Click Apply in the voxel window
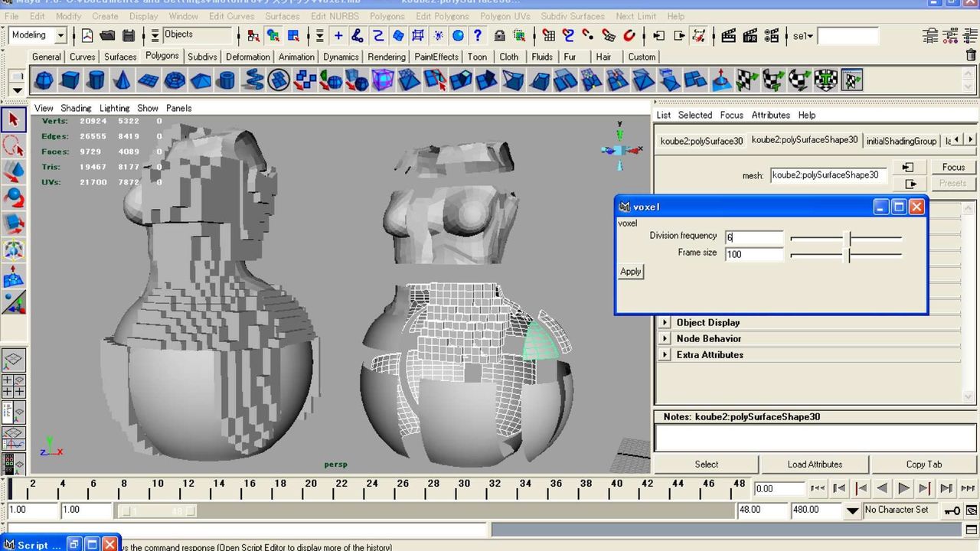 coord(631,272)
